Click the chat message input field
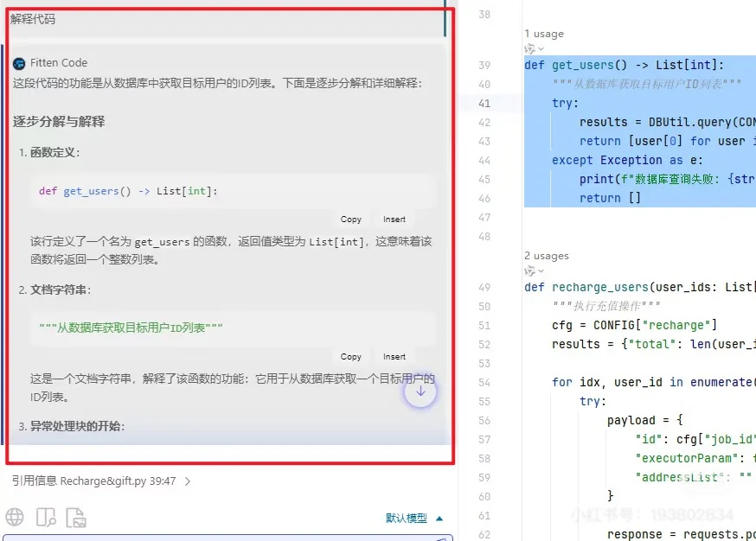The width and height of the screenshot is (756, 541). point(225,537)
